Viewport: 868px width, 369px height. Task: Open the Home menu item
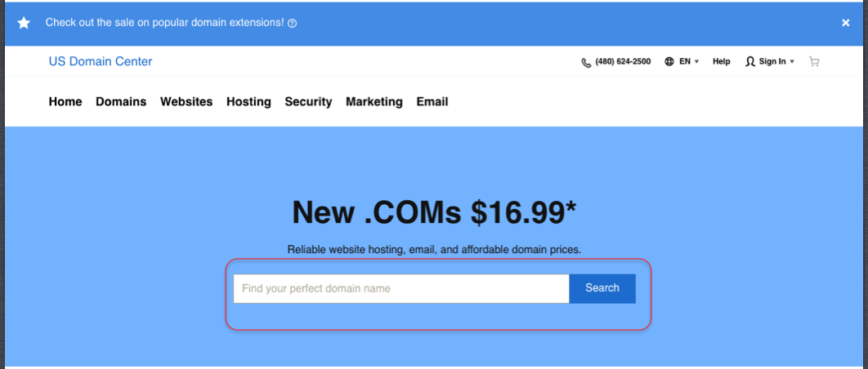pos(65,102)
